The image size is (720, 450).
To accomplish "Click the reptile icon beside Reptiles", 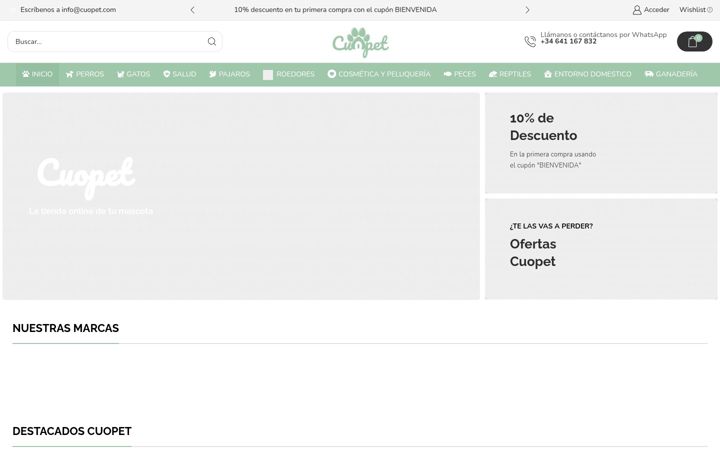I will click(x=493, y=74).
